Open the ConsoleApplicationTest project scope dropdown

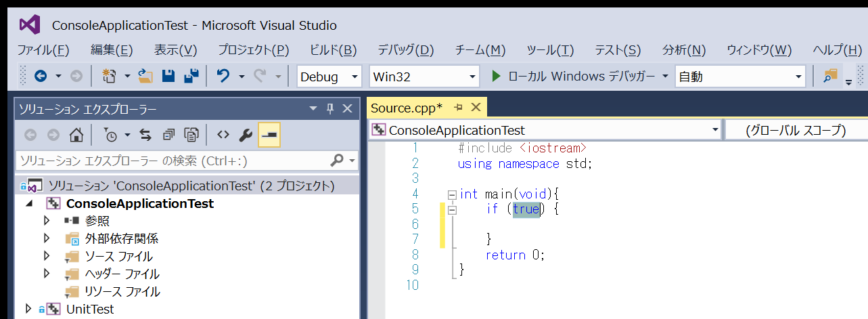coord(715,130)
